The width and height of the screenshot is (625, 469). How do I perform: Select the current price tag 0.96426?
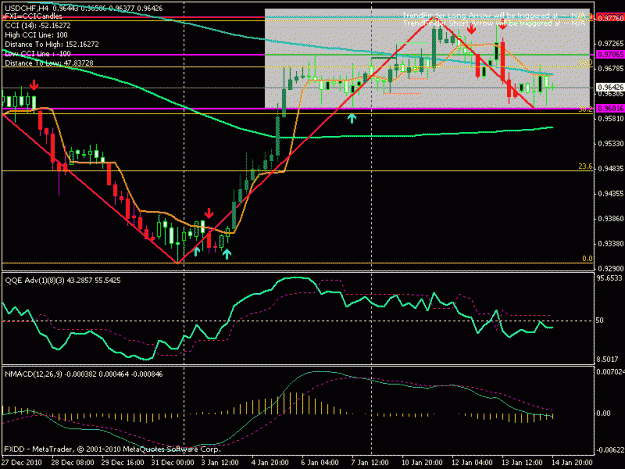pos(610,87)
